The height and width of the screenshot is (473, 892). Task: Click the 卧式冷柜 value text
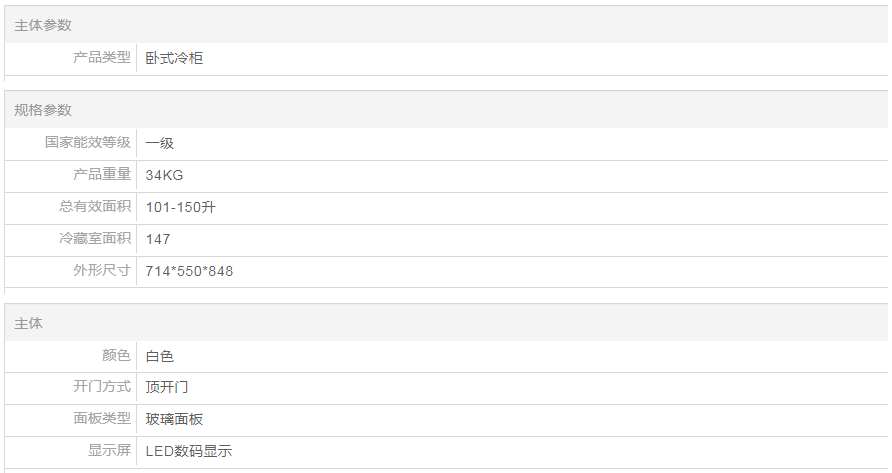click(x=174, y=58)
